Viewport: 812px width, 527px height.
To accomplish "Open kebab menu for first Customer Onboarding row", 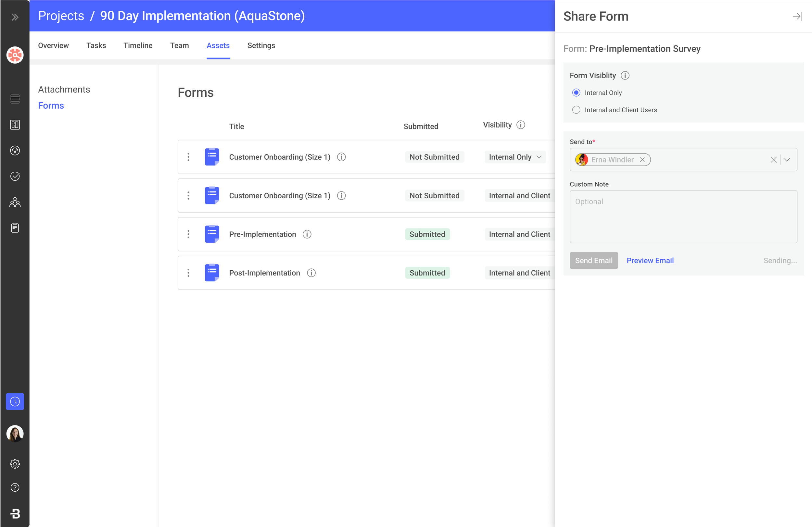I will click(x=188, y=157).
